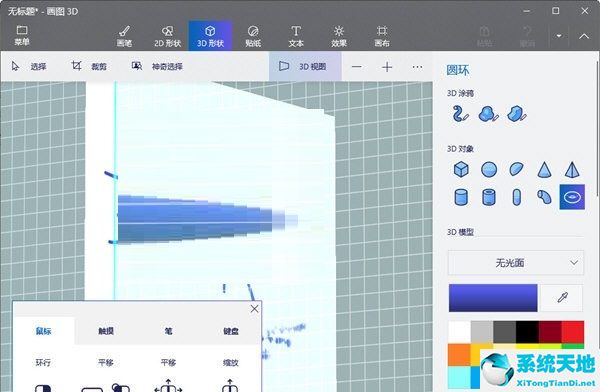Click the 撤销 undo button
600x392 pixels.
coord(527,36)
